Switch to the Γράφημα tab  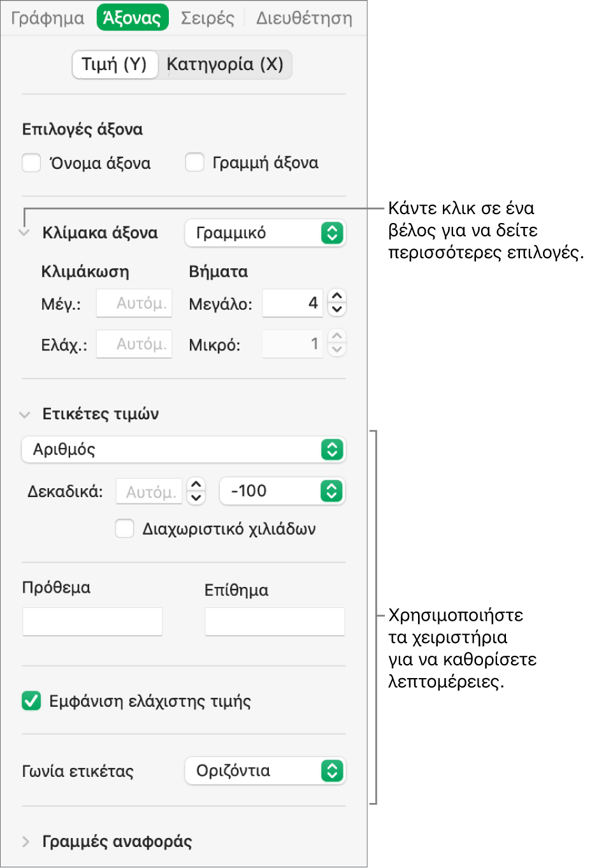pyautogui.click(x=48, y=18)
